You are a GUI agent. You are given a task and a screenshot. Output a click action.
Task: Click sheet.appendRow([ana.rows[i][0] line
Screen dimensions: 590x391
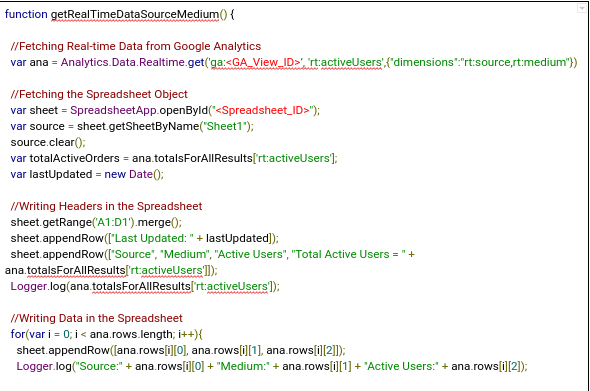pyautogui.click(x=181, y=350)
